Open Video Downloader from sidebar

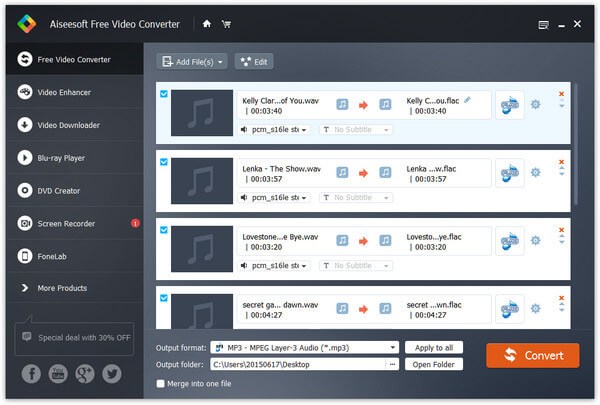click(x=75, y=125)
